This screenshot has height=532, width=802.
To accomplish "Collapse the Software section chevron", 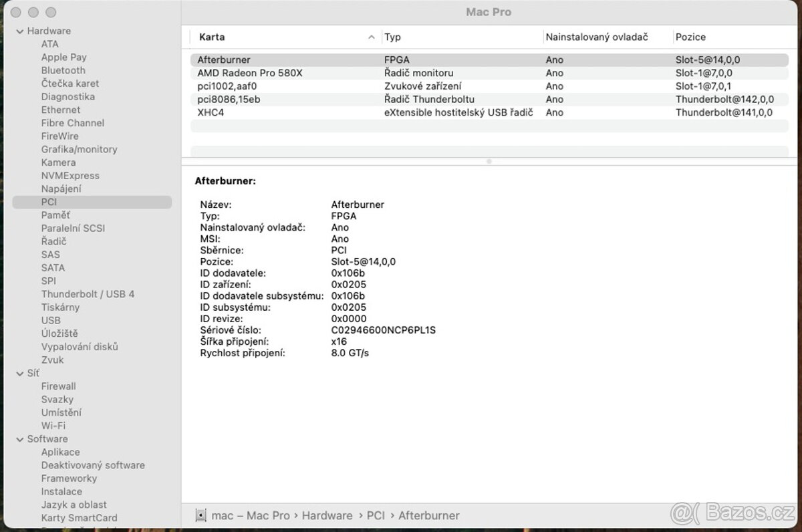I will tap(19, 439).
